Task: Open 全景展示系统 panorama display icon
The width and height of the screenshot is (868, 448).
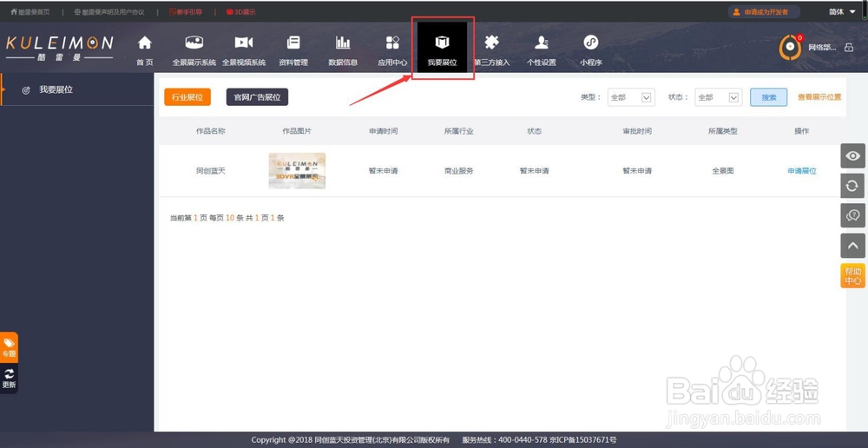Action: pyautogui.click(x=194, y=43)
